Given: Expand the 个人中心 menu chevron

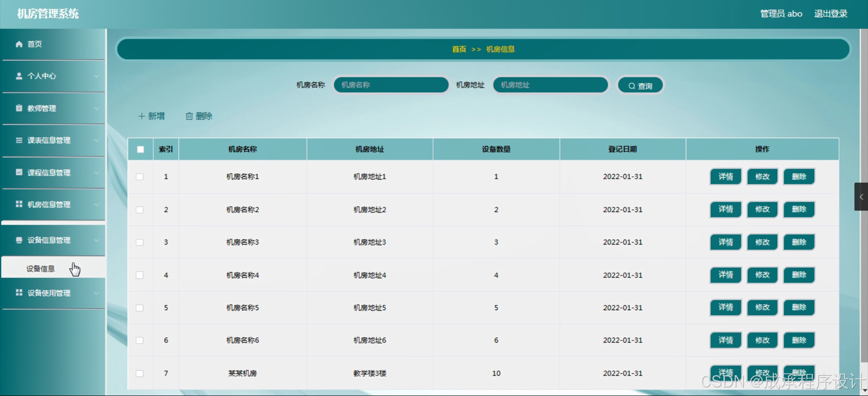Looking at the screenshot, I should (x=96, y=76).
